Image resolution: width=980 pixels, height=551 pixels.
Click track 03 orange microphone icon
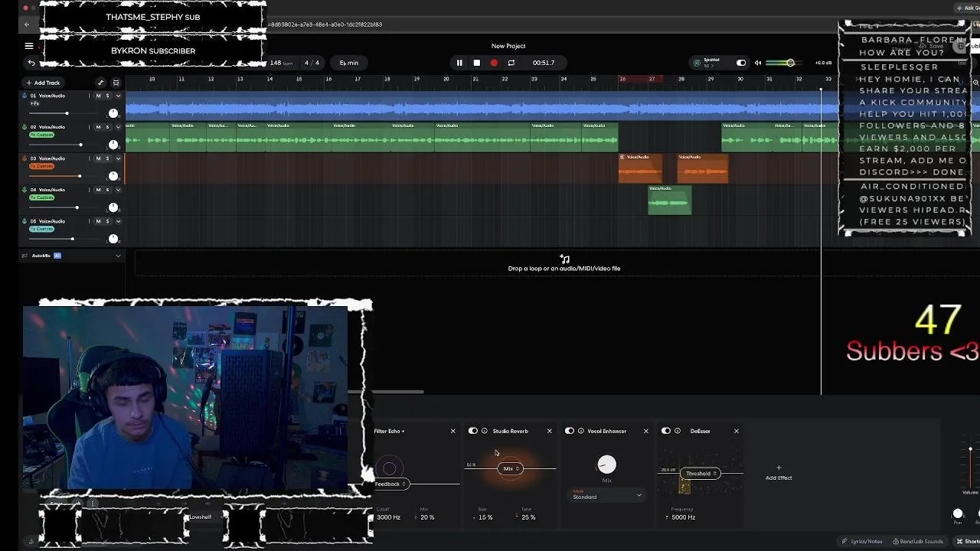(24, 158)
